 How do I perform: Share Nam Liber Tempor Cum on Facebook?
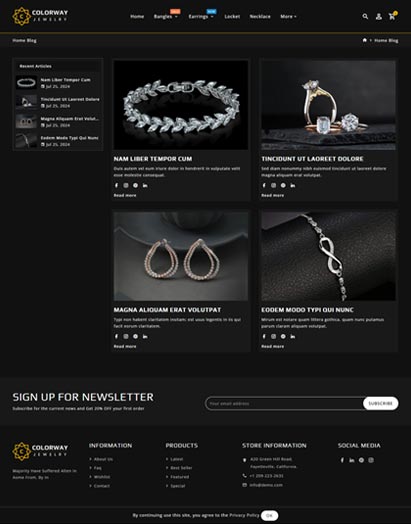(x=116, y=185)
